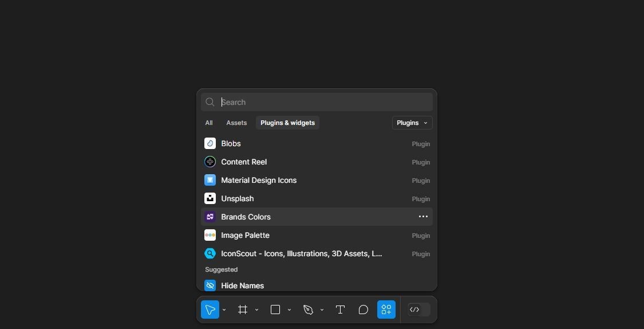Select the Rectangle shape tool

pyautogui.click(x=275, y=310)
